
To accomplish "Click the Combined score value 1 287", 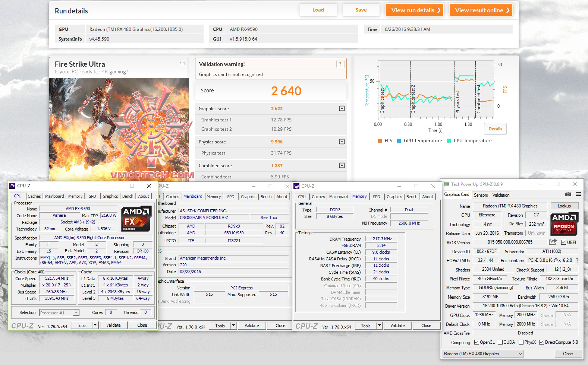I will point(277,166).
